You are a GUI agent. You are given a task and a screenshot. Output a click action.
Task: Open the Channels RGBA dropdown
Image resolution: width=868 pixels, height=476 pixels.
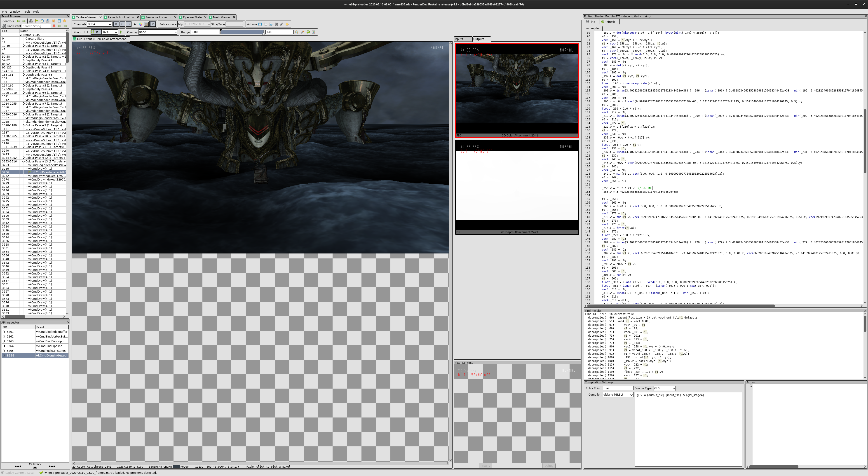(99, 24)
